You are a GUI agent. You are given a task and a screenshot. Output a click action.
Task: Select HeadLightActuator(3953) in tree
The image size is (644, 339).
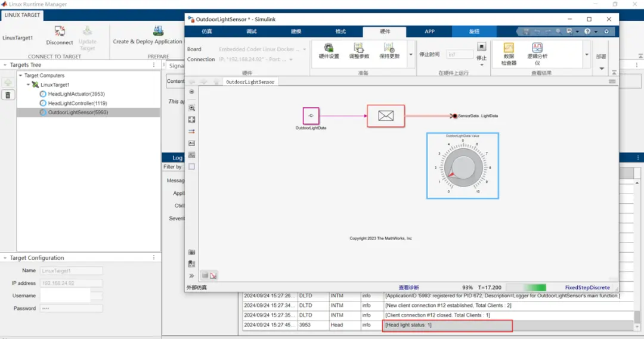76,94
